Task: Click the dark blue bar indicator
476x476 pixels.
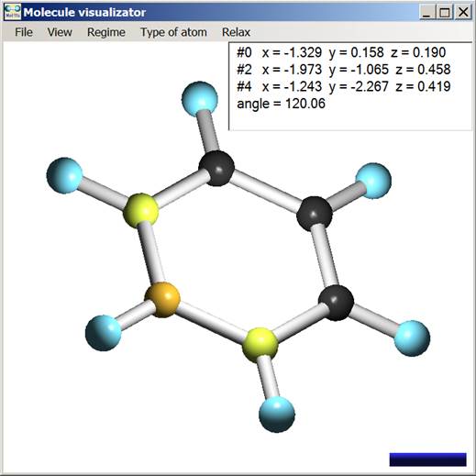Action: click(x=427, y=459)
